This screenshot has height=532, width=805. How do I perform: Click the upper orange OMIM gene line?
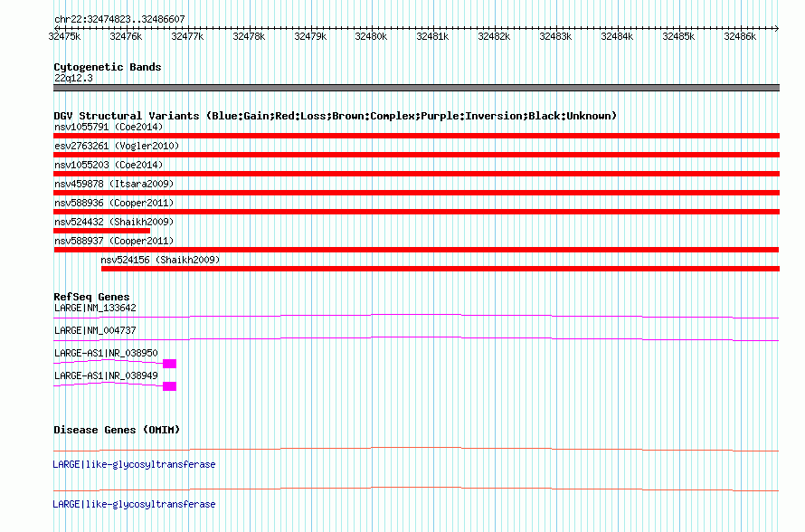416,448
